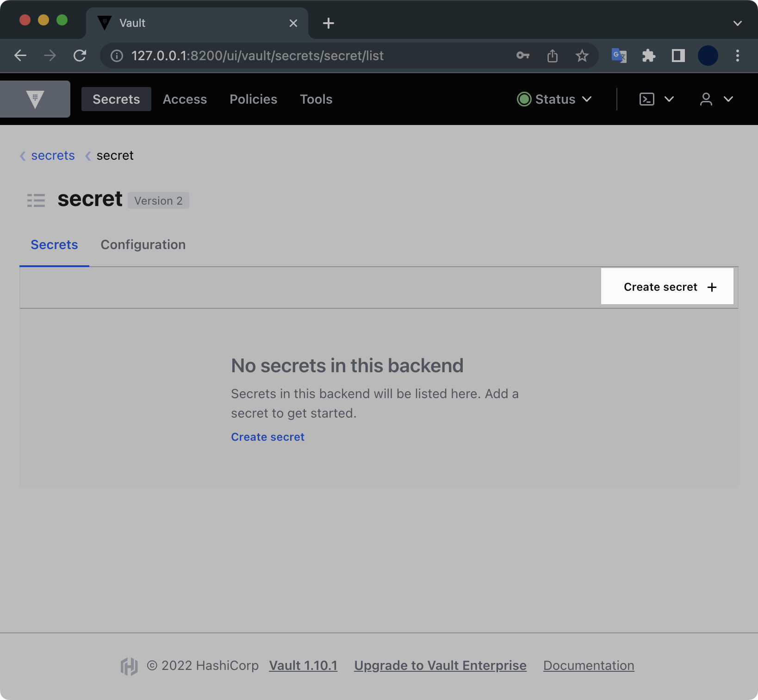
Task: Expand the browser tab search chevron
Action: 737,23
